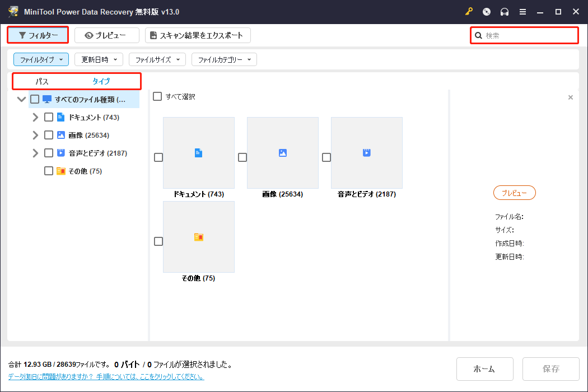Expand the ドキュメント tree node

[35, 117]
